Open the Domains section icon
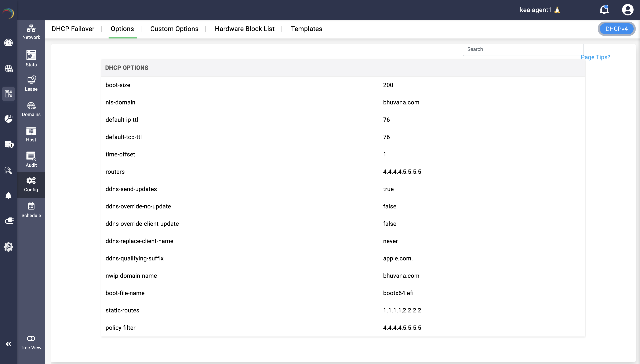 [31, 105]
